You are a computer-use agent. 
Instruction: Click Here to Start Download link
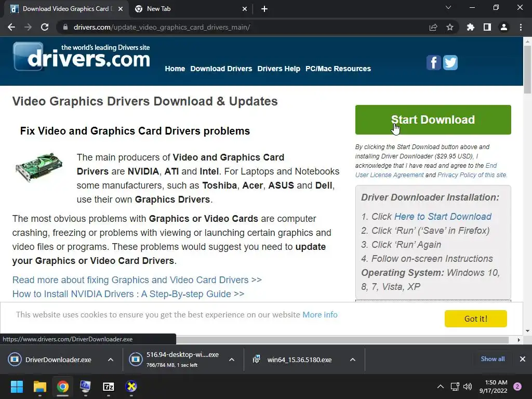point(443,217)
